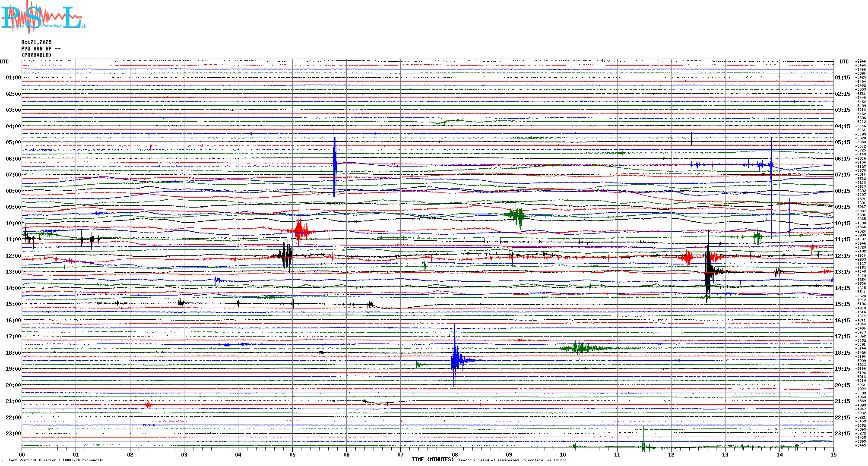The image size is (868, 466).
Task: Click the PSL Seismology Lab logo
Action: (x=43, y=17)
